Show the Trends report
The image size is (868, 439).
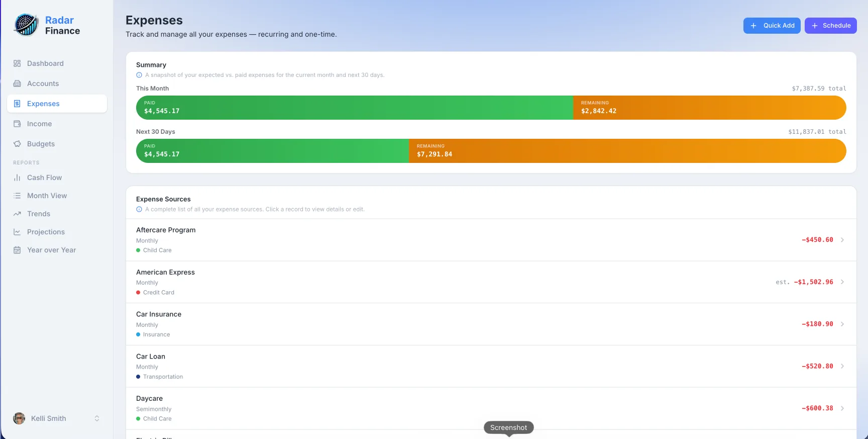click(x=57, y=214)
